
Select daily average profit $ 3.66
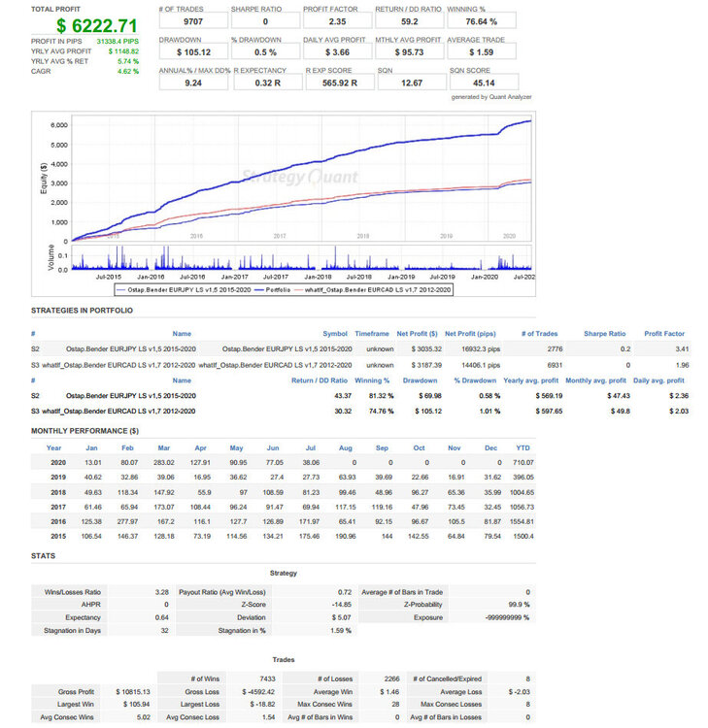coord(337,52)
